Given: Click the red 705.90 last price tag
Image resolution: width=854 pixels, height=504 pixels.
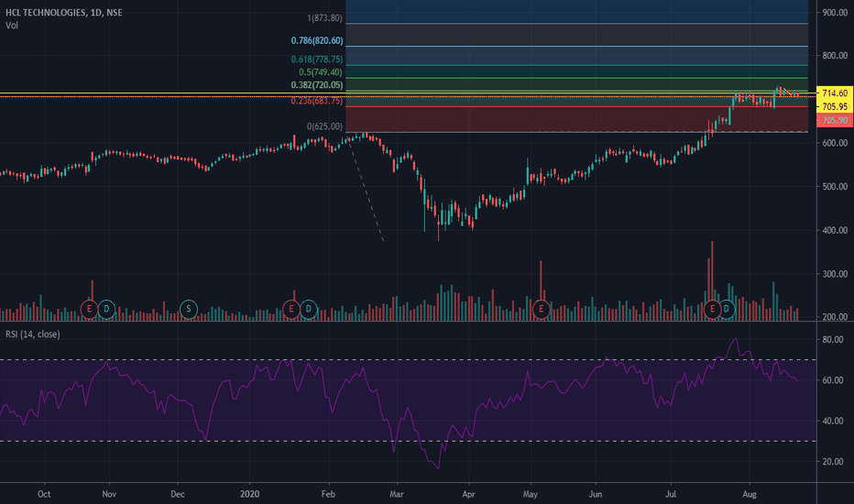Looking at the screenshot, I should point(835,120).
